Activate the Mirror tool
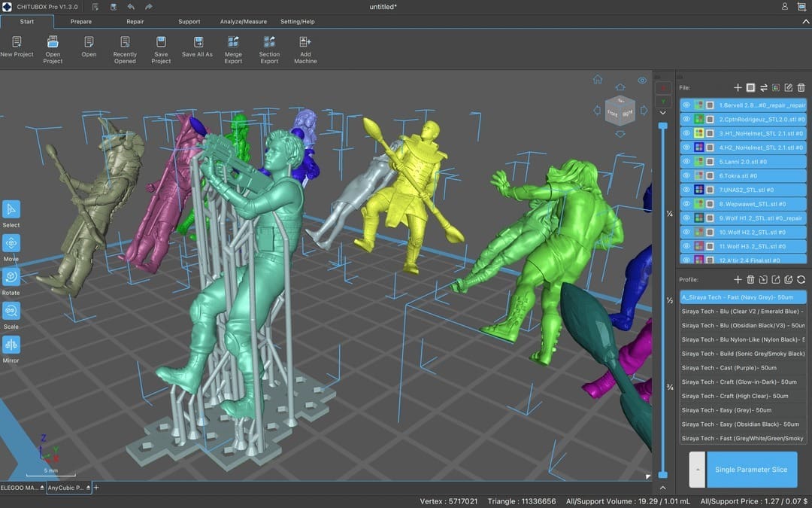Viewport: 812px width, 508px height. pyautogui.click(x=11, y=344)
